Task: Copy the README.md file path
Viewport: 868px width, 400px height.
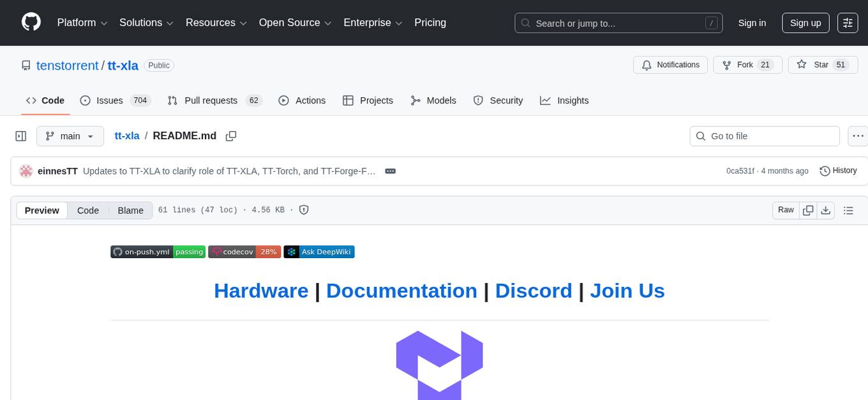Action: (231, 135)
